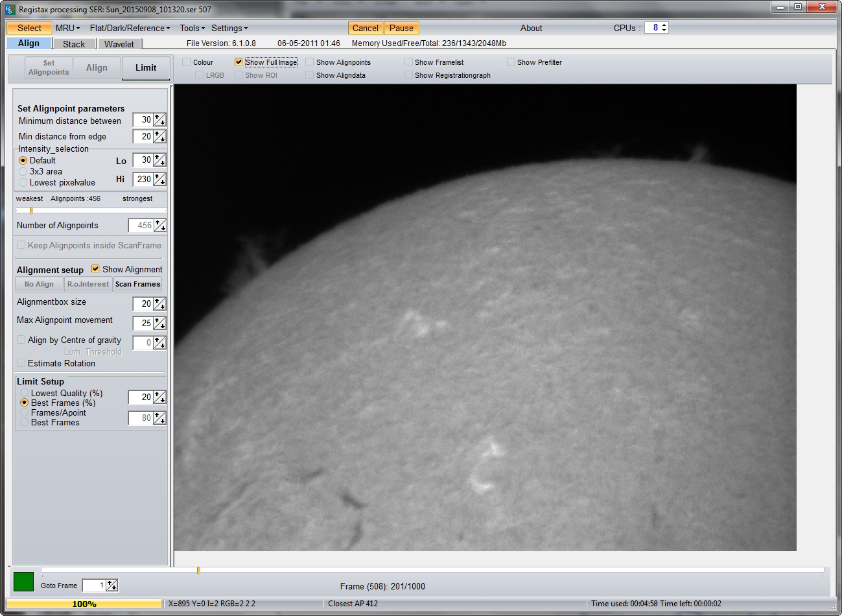The height and width of the screenshot is (616, 842).
Task: Click the Goto Frame input field
Action: (x=94, y=586)
